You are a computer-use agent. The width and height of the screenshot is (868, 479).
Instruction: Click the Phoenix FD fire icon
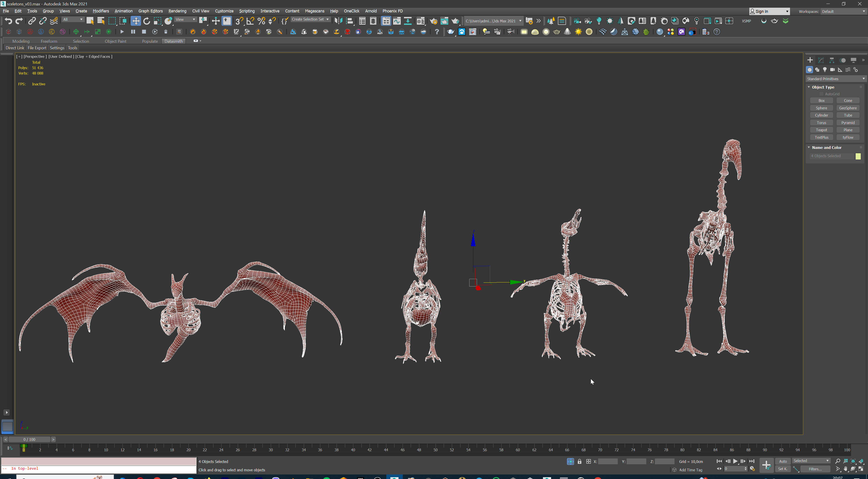click(x=193, y=32)
